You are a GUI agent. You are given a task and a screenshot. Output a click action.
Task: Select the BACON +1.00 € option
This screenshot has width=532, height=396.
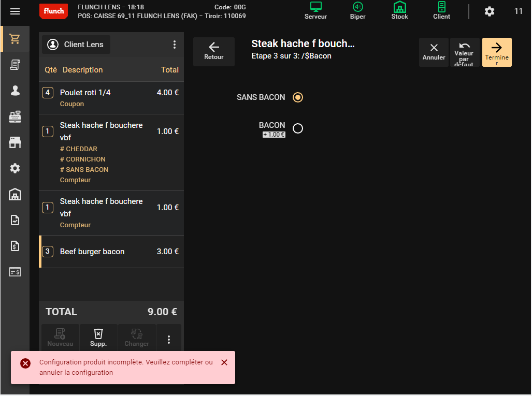tap(297, 128)
